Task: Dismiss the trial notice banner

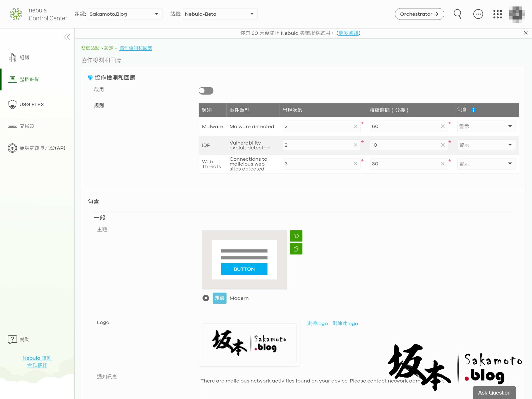Action: tap(526, 33)
